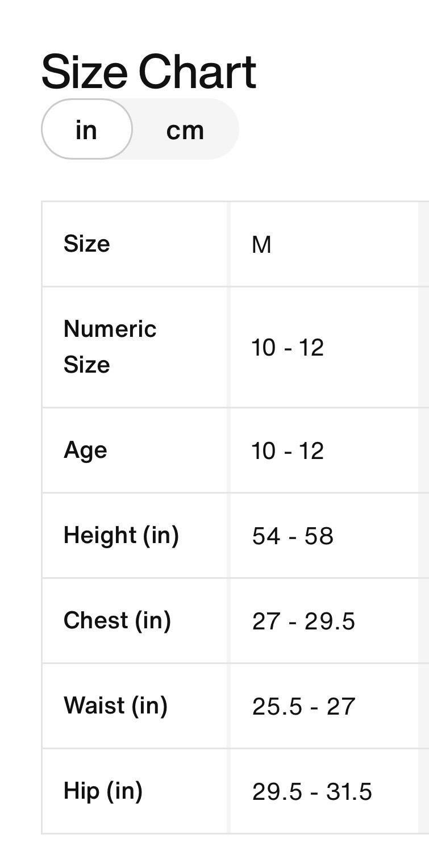The width and height of the screenshot is (429, 868).
Task: Click the 29.5 - 31.5 hip value
Action: (x=312, y=791)
